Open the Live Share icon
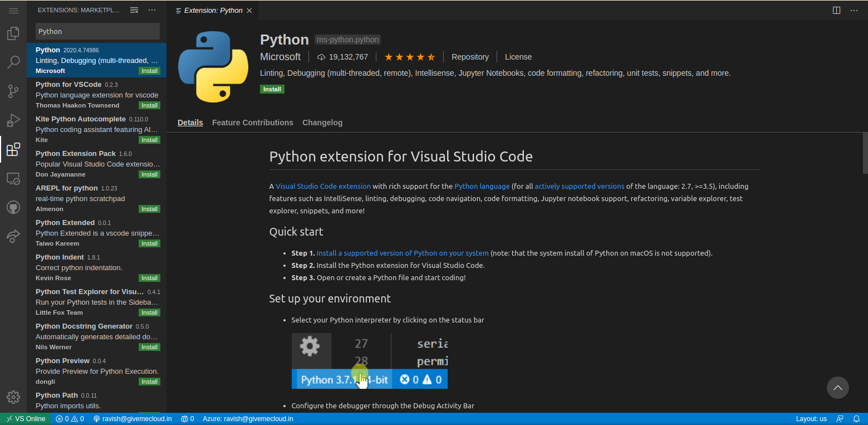The width and height of the screenshot is (868, 425). coord(13,237)
